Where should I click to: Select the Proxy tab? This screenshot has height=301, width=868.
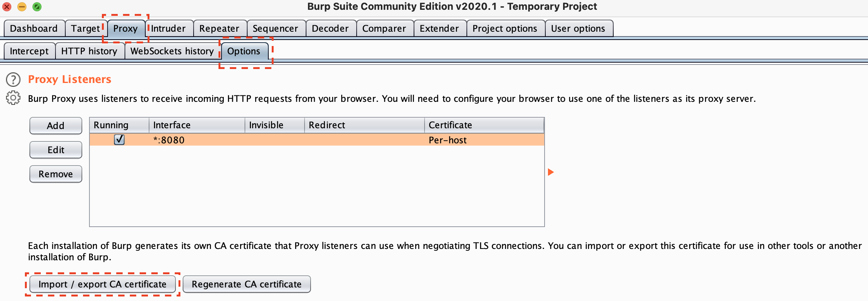pyautogui.click(x=126, y=29)
